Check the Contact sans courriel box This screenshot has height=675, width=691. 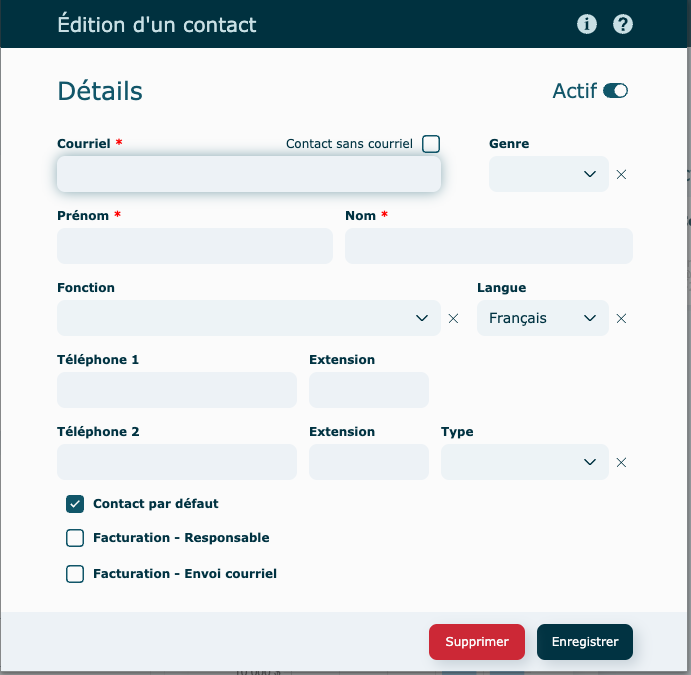pos(431,144)
